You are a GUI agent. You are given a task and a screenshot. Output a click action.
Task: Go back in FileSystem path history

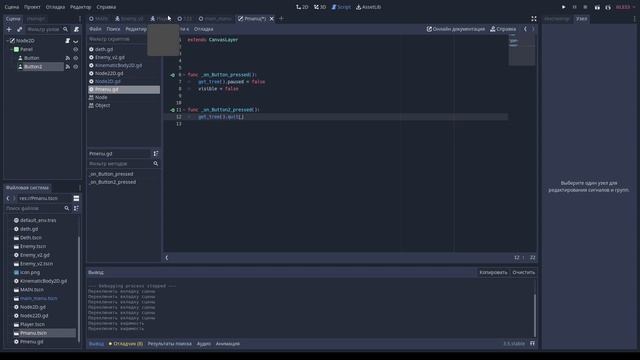click(8, 198)
